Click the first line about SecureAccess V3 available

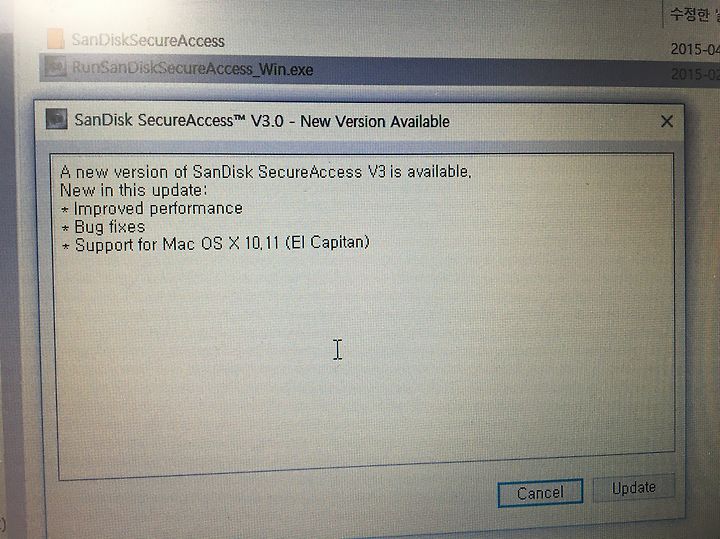click(266, 172)
